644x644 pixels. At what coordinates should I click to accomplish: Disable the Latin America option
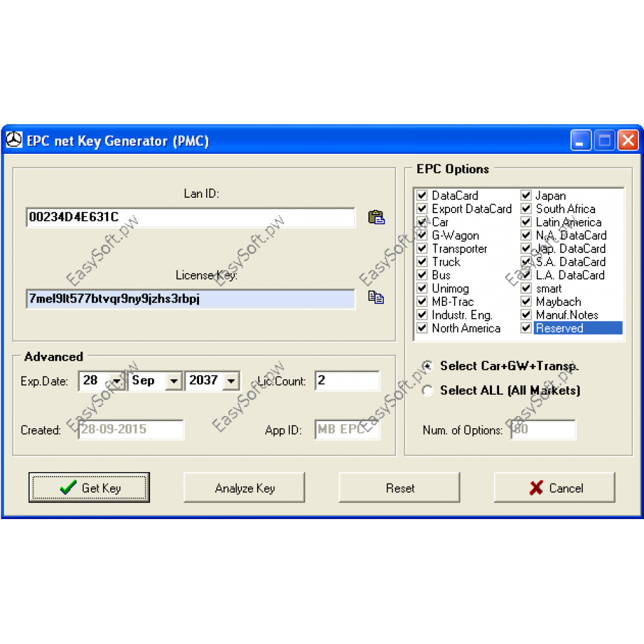(x=526, y=222)
